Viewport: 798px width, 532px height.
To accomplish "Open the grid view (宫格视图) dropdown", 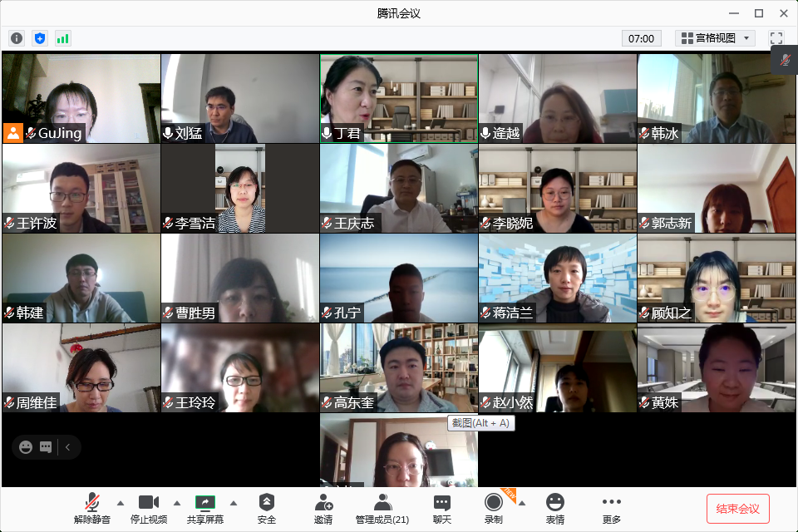I will click(x=715, y=38).
